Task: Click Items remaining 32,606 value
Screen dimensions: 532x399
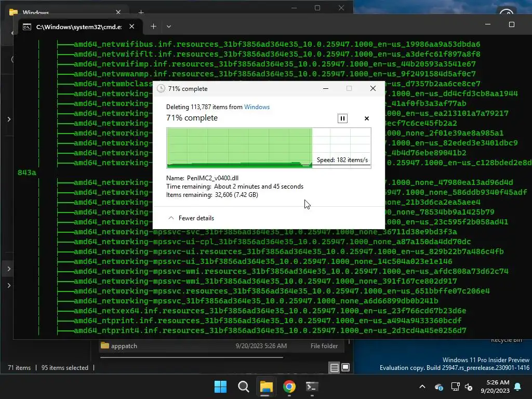Action: coord(236,195)
